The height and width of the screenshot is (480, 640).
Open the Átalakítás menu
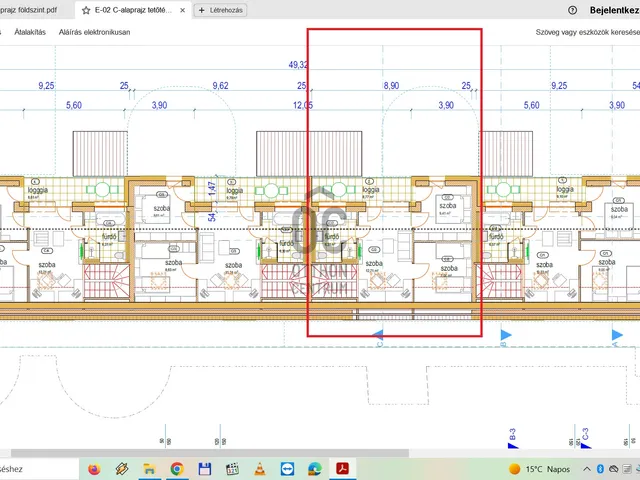[x=30, y=32]
